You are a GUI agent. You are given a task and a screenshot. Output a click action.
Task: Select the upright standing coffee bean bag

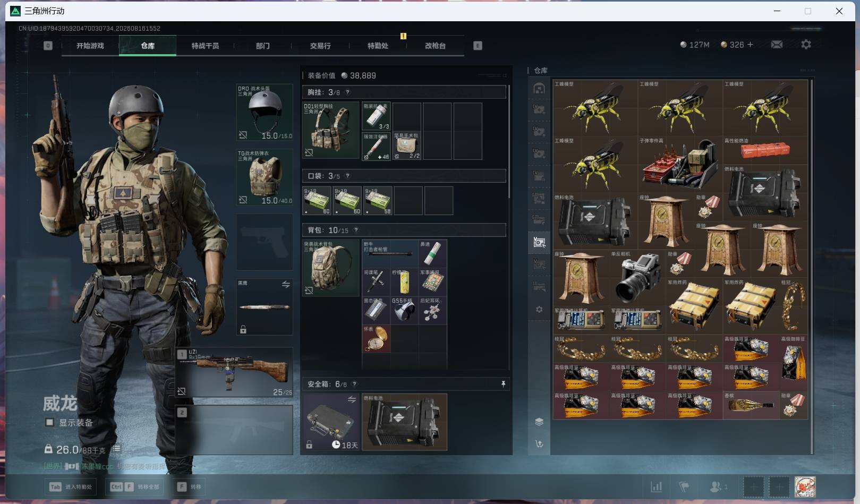click(793, 363)
